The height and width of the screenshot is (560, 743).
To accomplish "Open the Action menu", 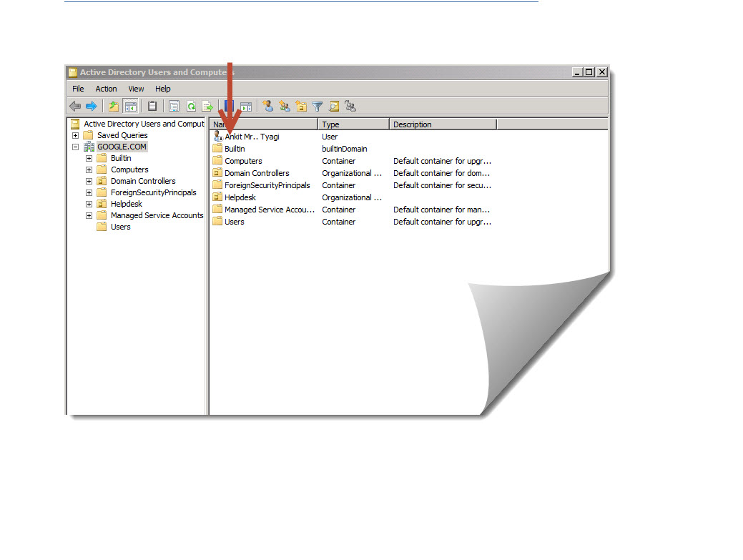I will (106, 89).
